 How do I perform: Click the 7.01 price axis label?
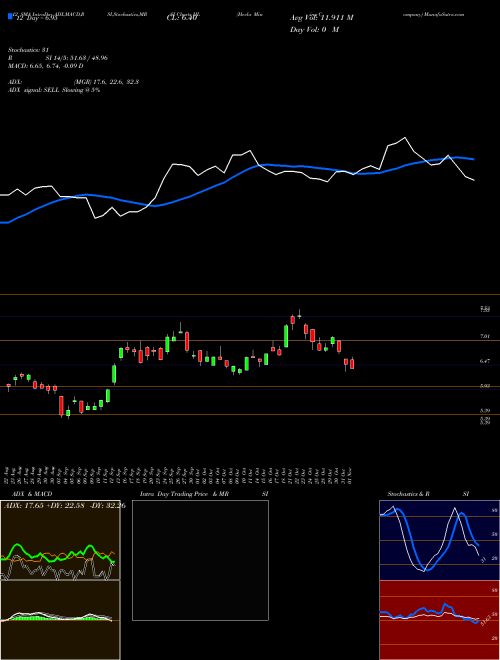point(485,336)
